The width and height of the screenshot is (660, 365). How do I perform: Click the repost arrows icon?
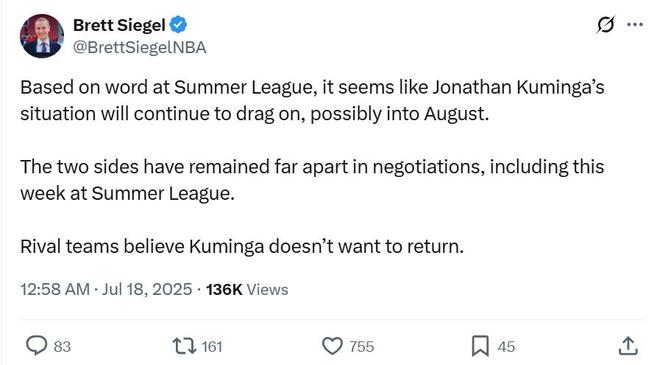(x=184, y=346)
